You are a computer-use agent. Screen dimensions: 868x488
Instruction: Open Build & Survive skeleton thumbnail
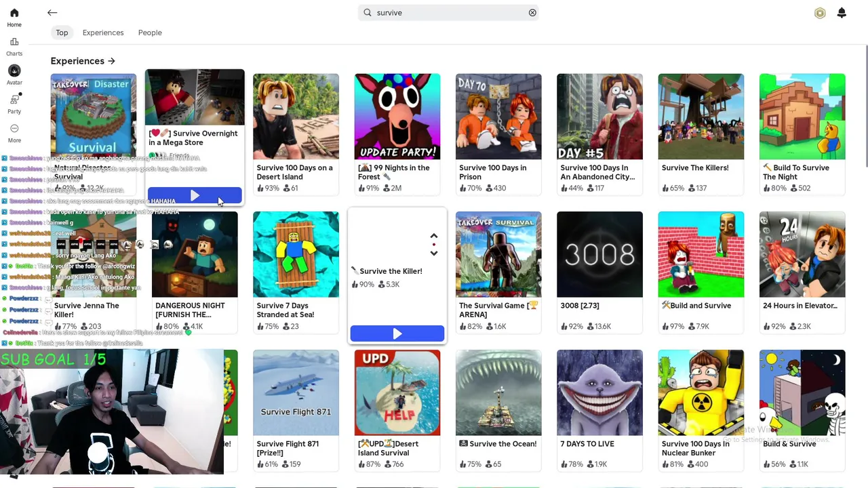tap(802, 392)
